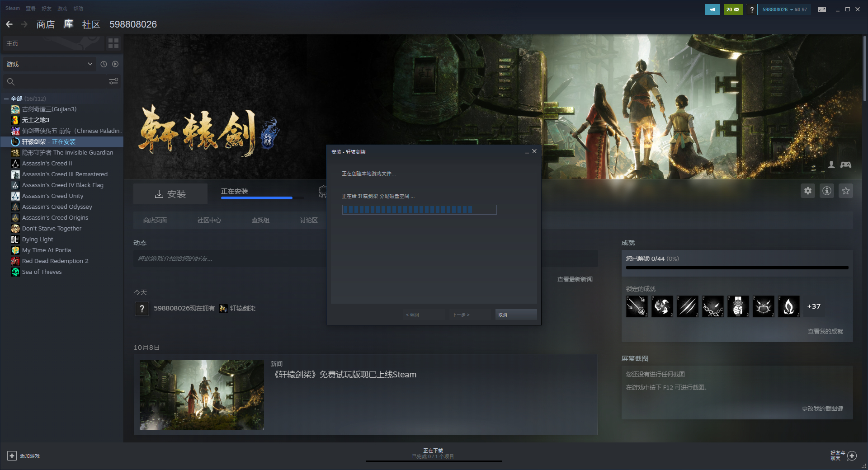Open the announcements megaphone icon
Viewport: 868px width, 470px height.
pos(712,9)
